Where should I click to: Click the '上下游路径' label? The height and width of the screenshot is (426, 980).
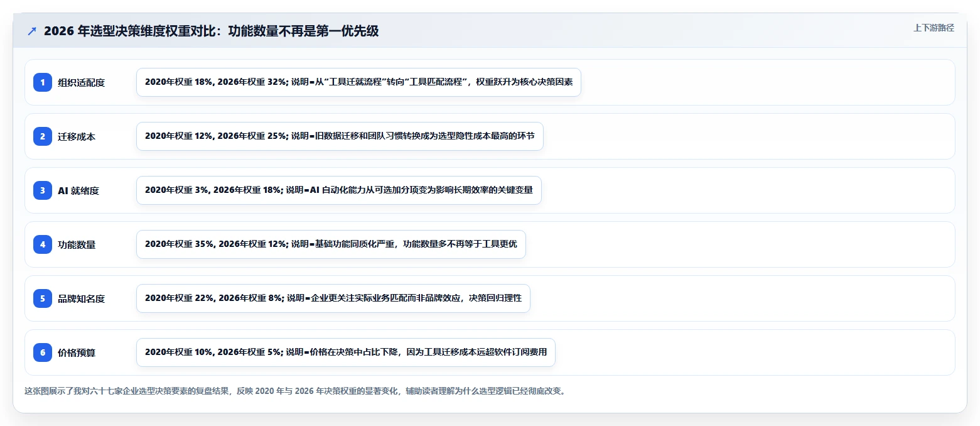(x=934, y=28)
